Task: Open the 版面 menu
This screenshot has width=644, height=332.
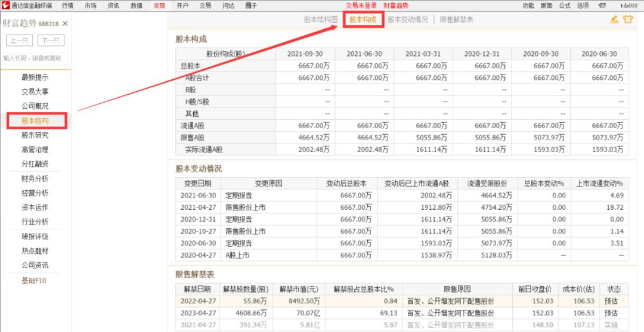Action: click(x=547, y=5)
